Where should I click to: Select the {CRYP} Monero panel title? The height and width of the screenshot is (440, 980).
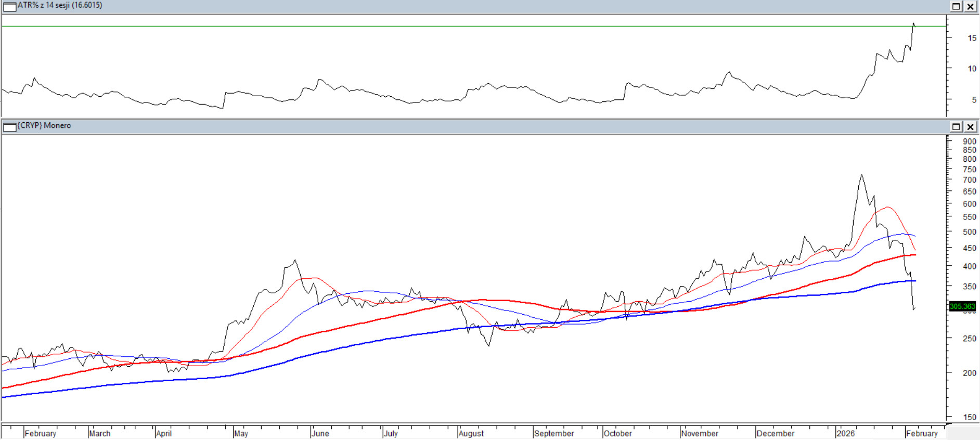(44, 125)
